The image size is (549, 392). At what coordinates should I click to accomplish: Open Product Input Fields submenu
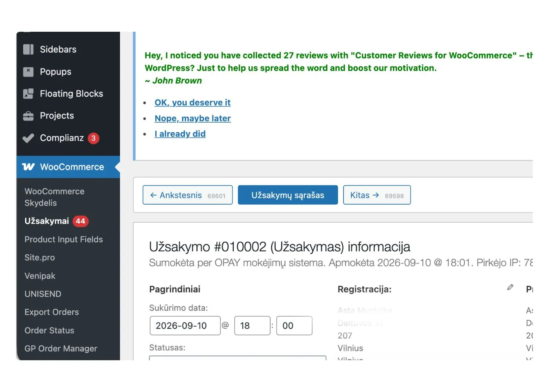64,240
